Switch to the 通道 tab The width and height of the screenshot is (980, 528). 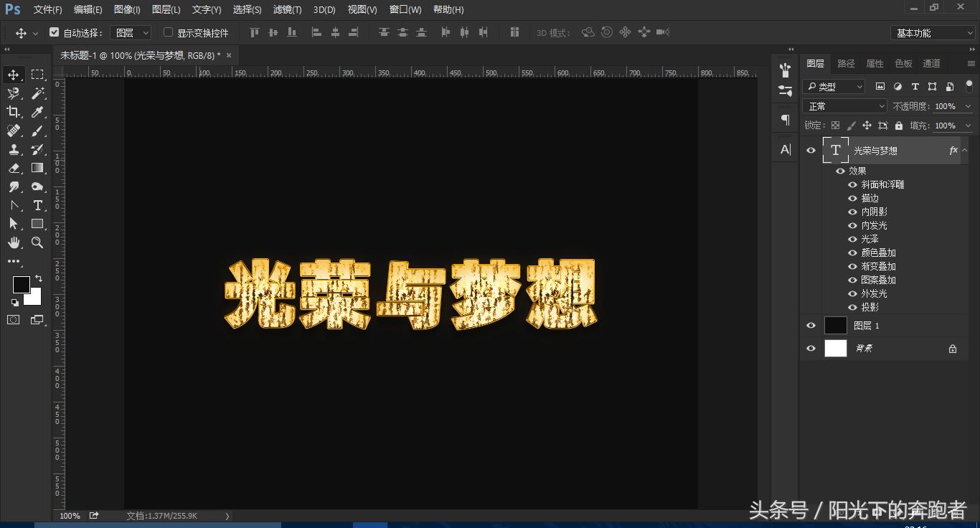[x=930, y=63]
